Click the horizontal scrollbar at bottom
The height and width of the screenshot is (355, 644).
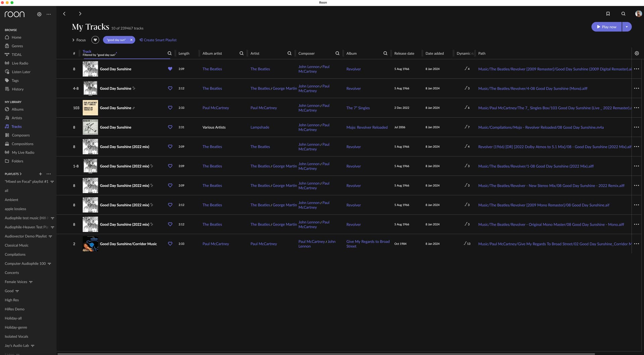(x=326, y=354)
